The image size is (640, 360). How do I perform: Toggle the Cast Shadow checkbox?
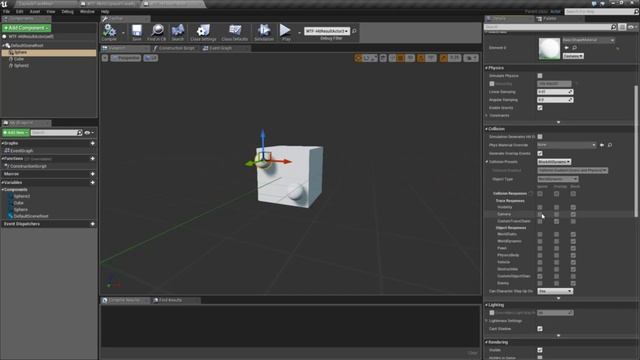click(540, 329)
